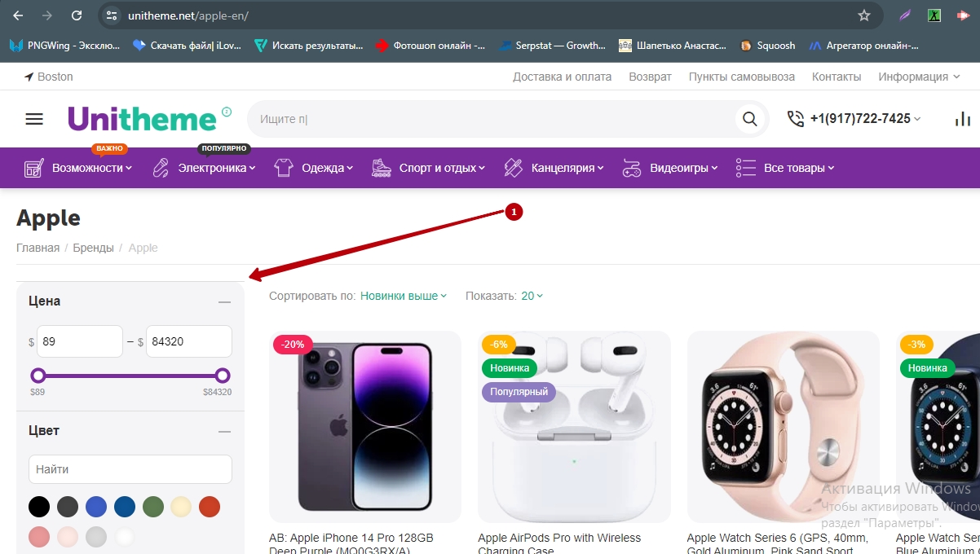The image size is (980, 554).
Task: Click the Boston location arrow icon
Action: pos(29,77)
